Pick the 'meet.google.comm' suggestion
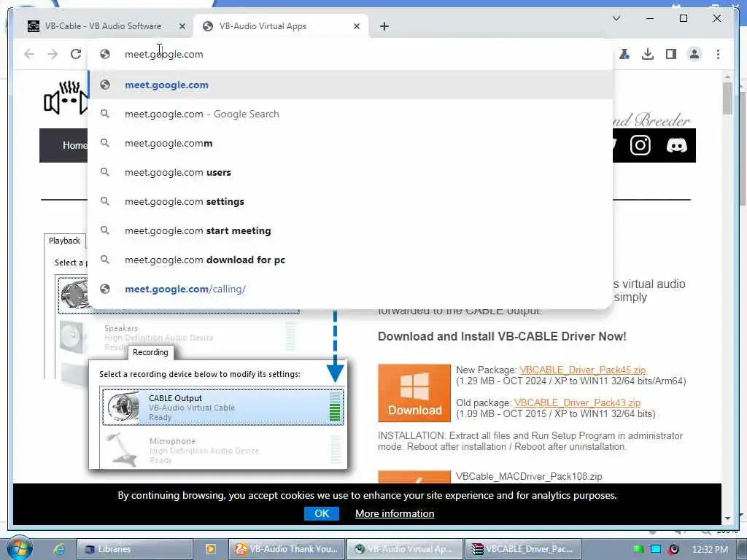Viewport: 747px width, 560px height. (x=350, y=143)
